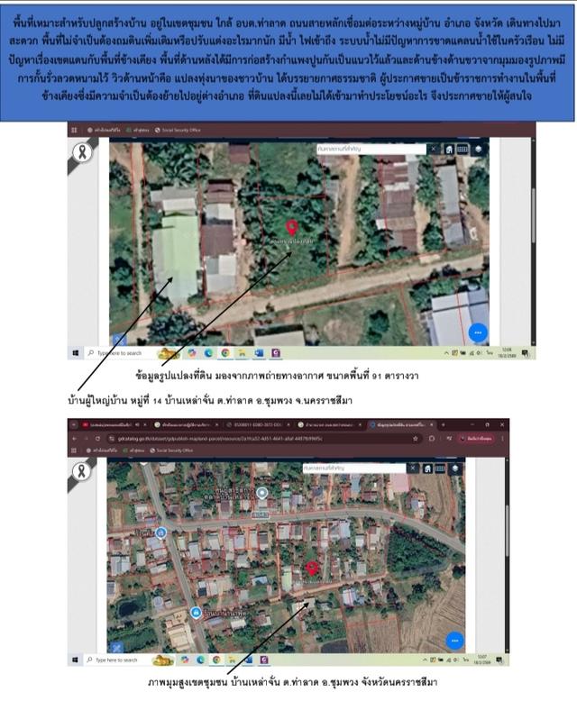This screenshot has width=577, height=728.
Task: Open the Social Security Office bookmark in the lower window
Action: (171, 450)
